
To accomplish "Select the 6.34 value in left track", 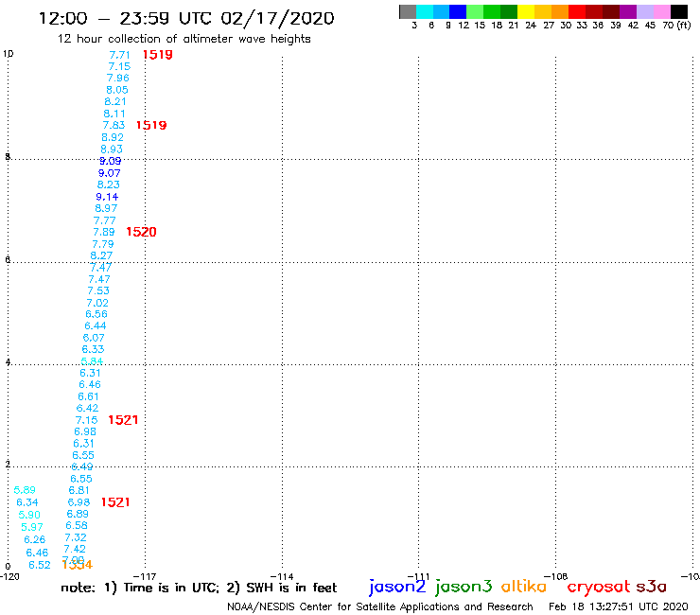I will (x=27, y=503).
